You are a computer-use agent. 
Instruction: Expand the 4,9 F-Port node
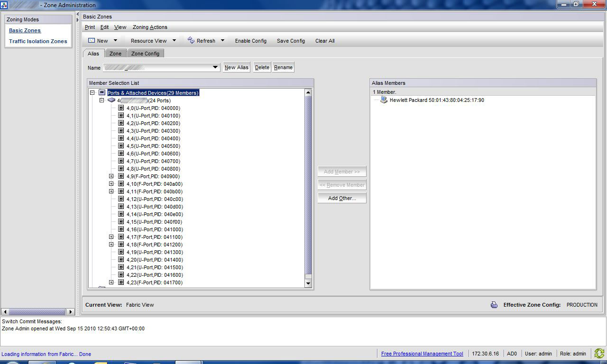tap(111, 176)
